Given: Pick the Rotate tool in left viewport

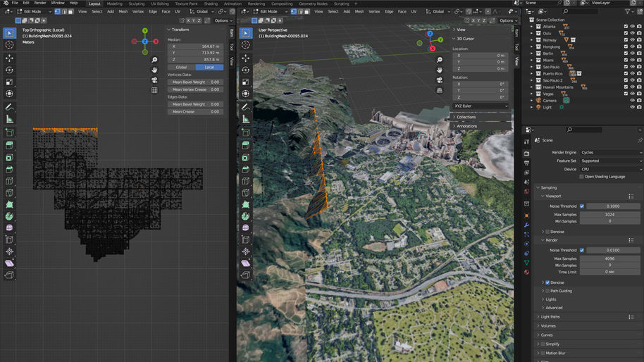Looking at the screenshot, I should (10, 70).
